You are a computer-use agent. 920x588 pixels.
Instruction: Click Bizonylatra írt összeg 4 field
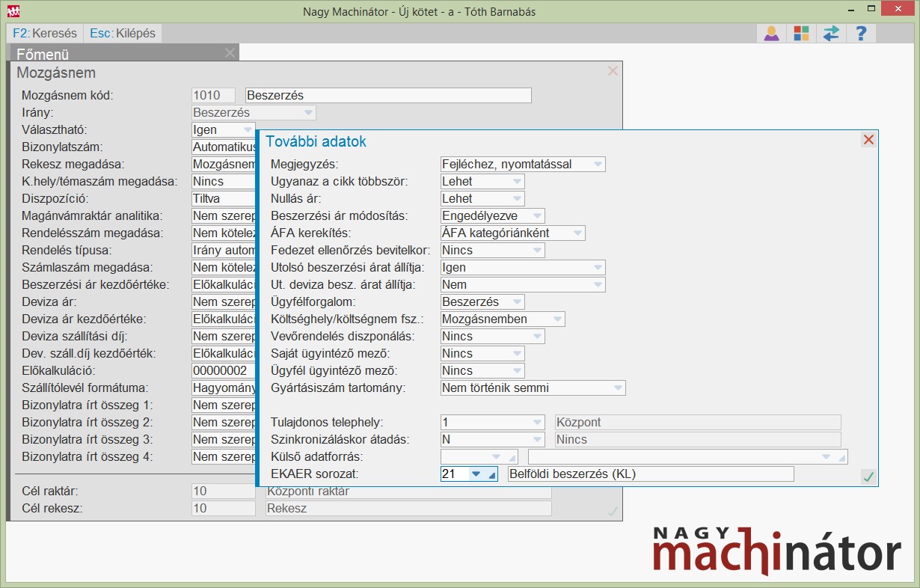coord(223,457)
